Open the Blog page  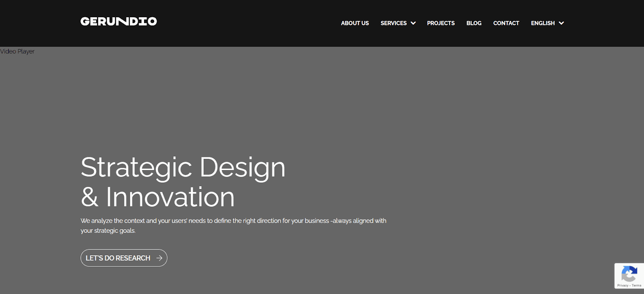click(x=474, y=23)
